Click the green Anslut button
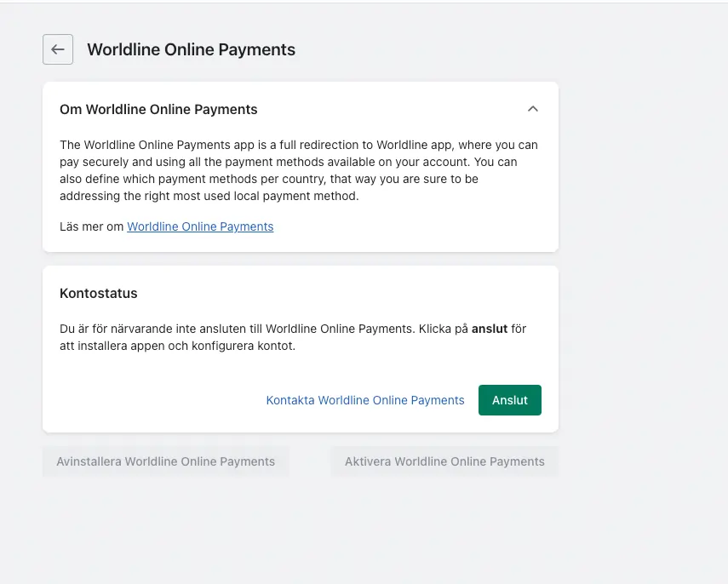This screenshot has width=728, height=584. pos(510,400)
